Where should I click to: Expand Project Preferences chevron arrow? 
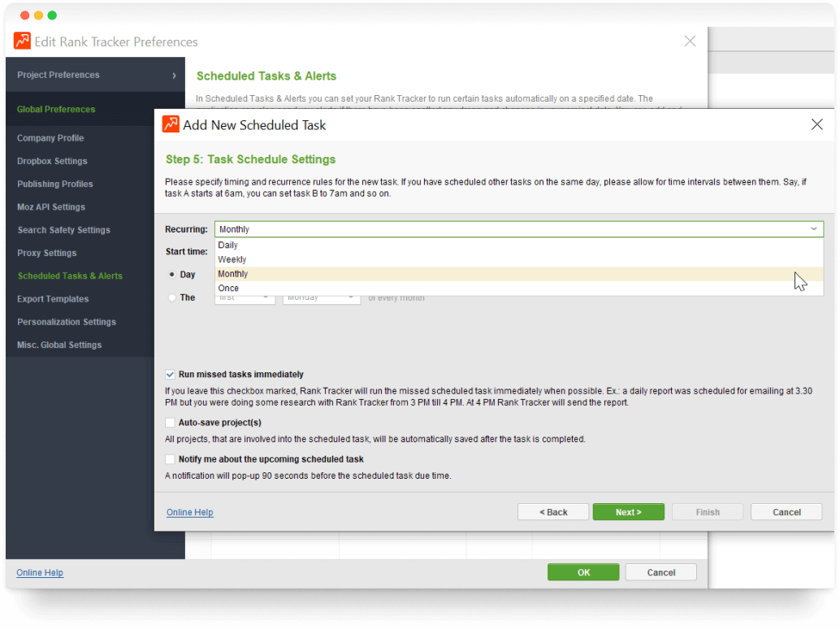(x=174, y=75)
